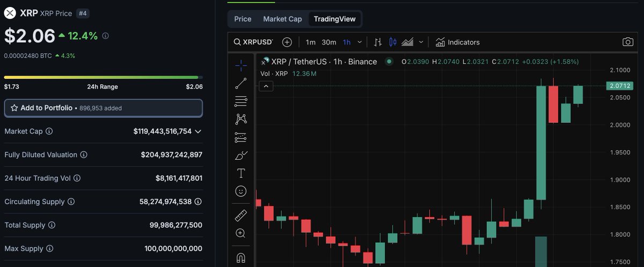Select the XABCD pattern tool
Image resolution: width=644 pixels, height=267 pixels.
[241, 118]
